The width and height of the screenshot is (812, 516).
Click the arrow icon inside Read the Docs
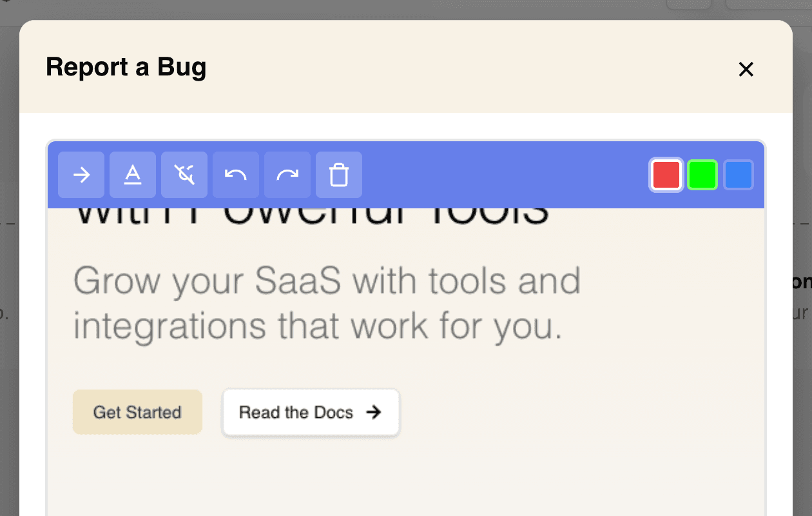pyautogui.click(x=374, y=412)
